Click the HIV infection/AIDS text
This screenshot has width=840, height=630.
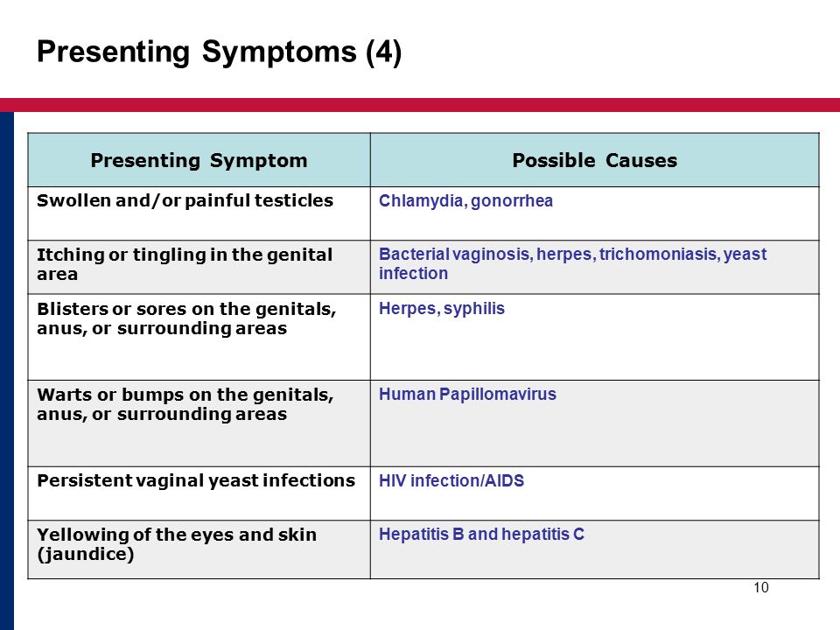coord(451,480)
